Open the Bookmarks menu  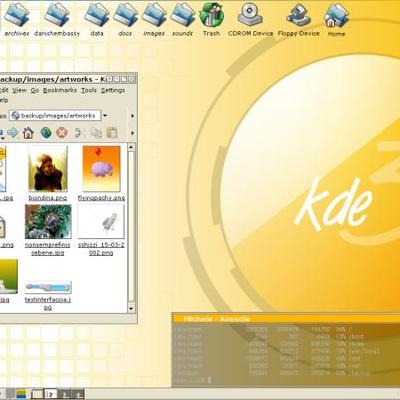coord(60,90)
